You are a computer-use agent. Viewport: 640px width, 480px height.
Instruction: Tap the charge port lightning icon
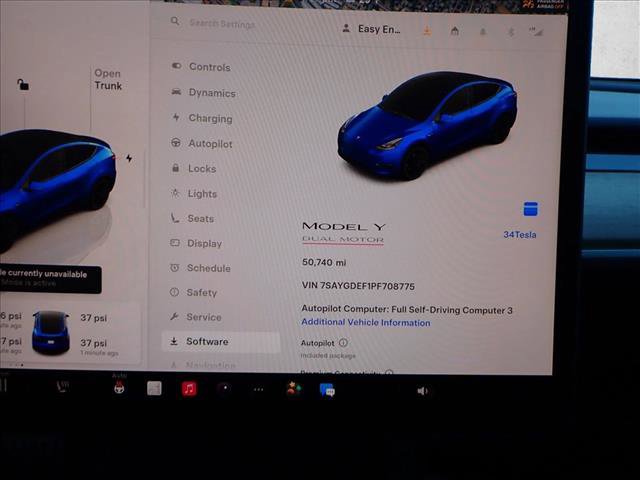pyautogui.click(x=129, y=158)
